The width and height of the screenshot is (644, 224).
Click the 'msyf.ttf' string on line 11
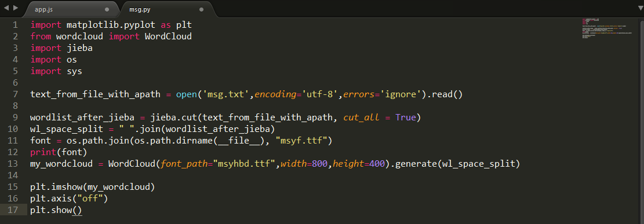[x=301, y=141]
